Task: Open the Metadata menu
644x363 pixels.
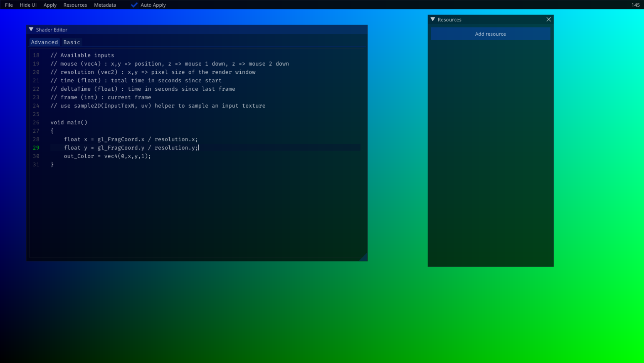Action: point(105,5)
